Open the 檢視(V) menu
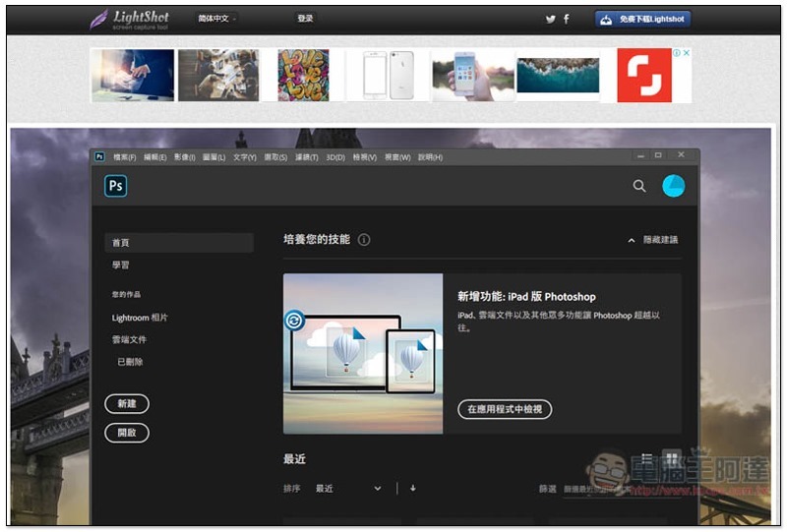 364,157
